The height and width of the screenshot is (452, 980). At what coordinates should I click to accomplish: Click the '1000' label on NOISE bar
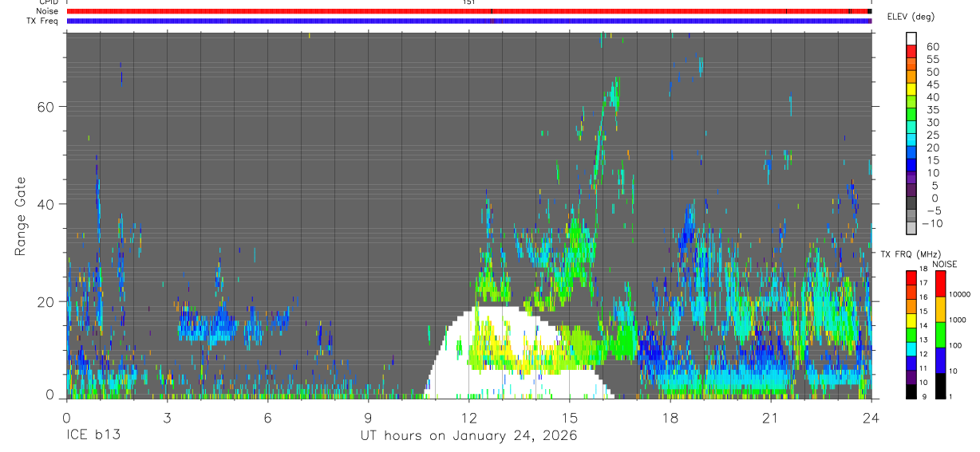click(958, 320)
